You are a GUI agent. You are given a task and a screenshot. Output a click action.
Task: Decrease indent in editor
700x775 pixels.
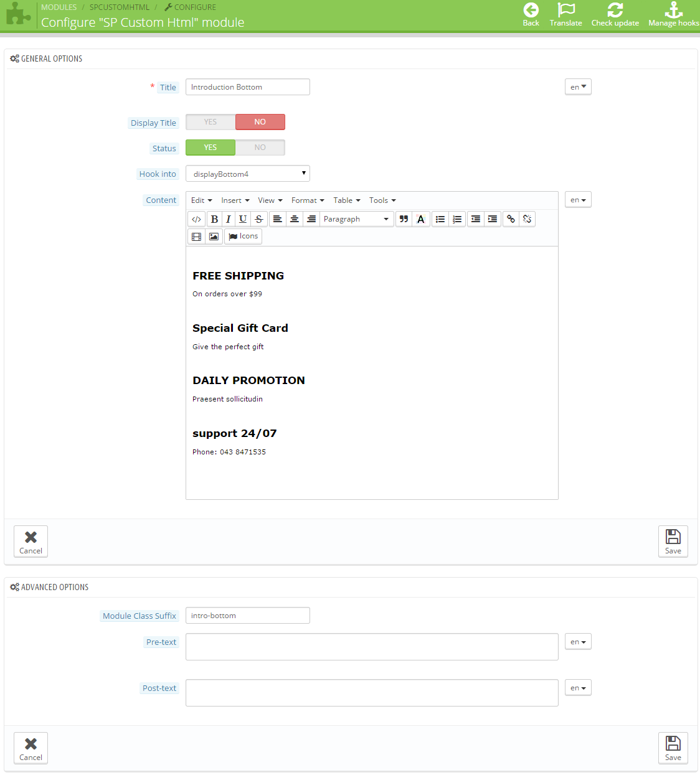tap(476, 219)
